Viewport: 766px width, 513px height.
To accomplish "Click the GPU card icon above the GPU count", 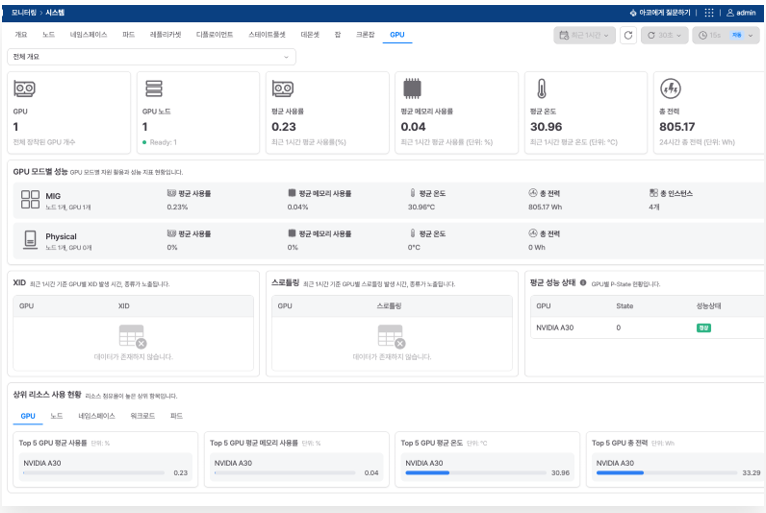I will pos(24,88).
